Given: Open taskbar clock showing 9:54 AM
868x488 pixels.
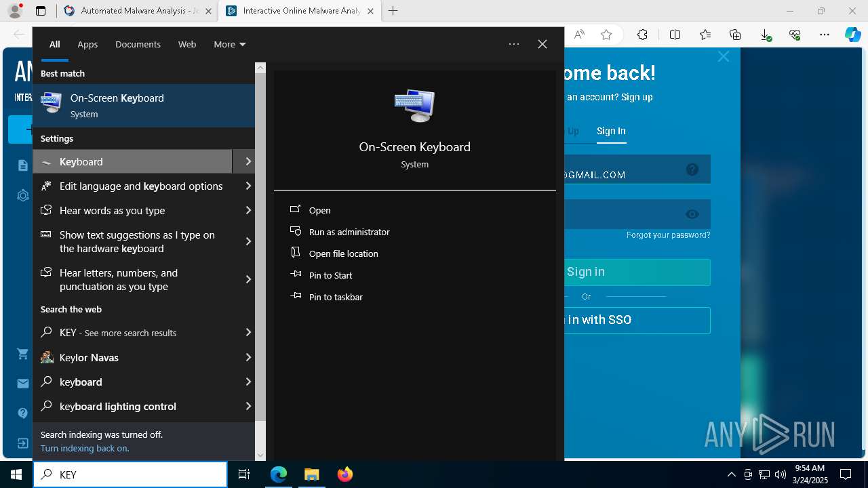Looking at the screenshot, I should [810, 474].
